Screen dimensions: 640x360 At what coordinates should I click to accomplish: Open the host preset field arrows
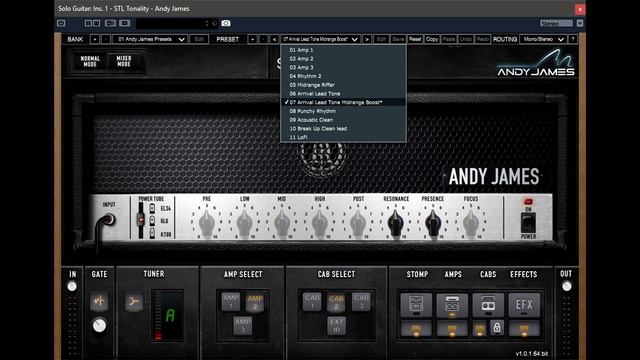click(x=207, y=23)
